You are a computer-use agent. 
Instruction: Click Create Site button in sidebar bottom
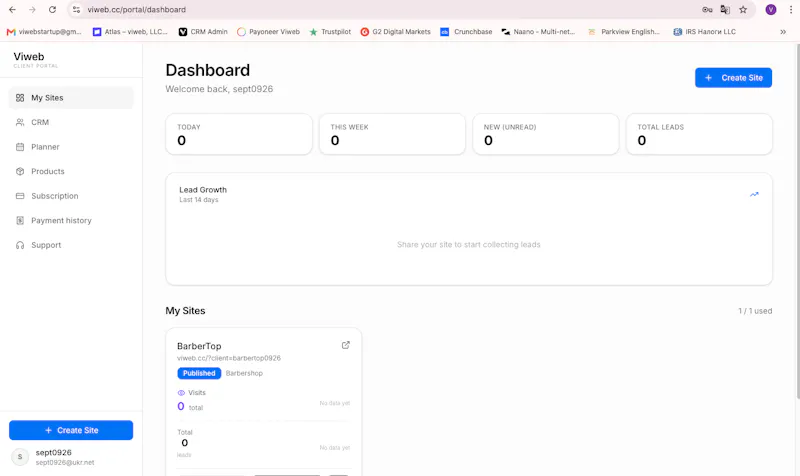[71, 430]
